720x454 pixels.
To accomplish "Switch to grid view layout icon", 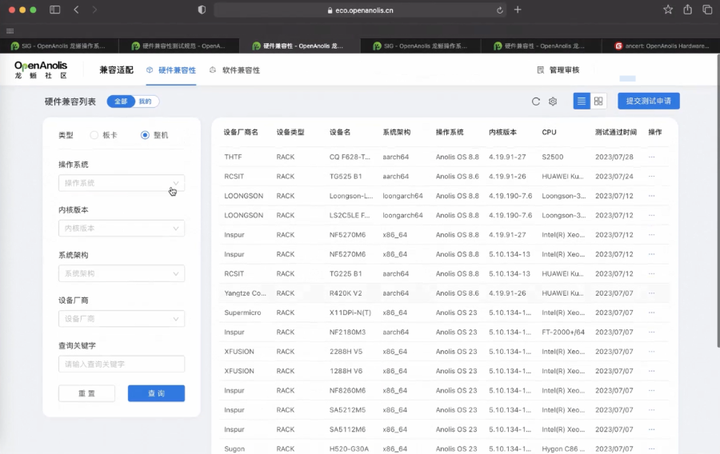I will click(x=598, y=101).
